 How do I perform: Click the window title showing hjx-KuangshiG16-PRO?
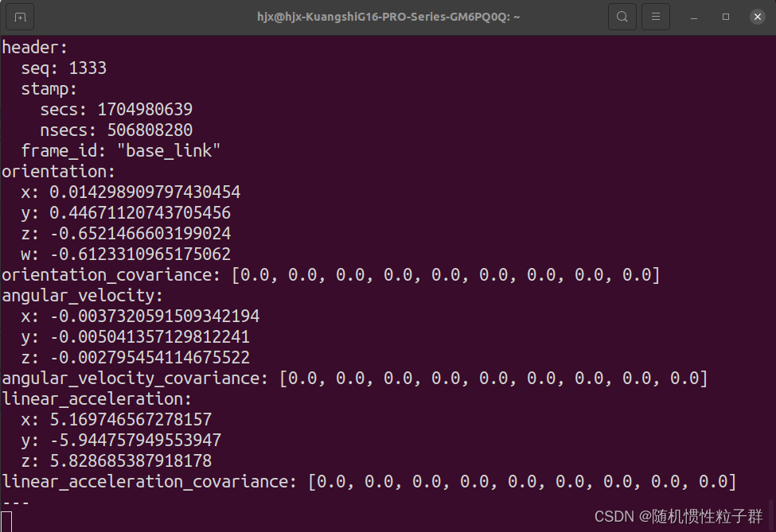(388, 16)
